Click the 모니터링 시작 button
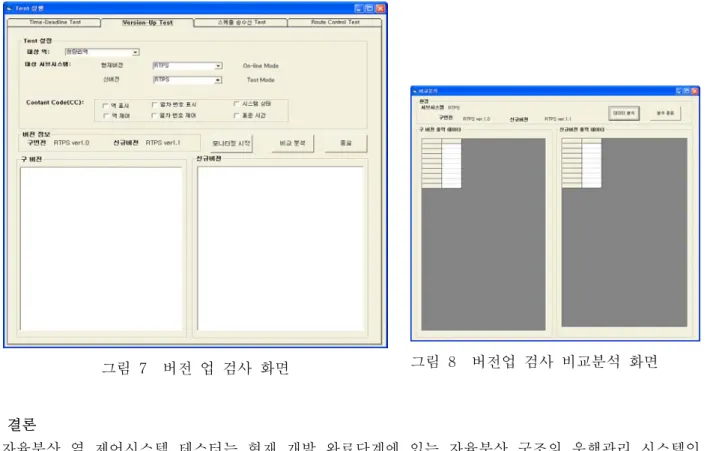The image size is (710, 451). coord(231,144)
